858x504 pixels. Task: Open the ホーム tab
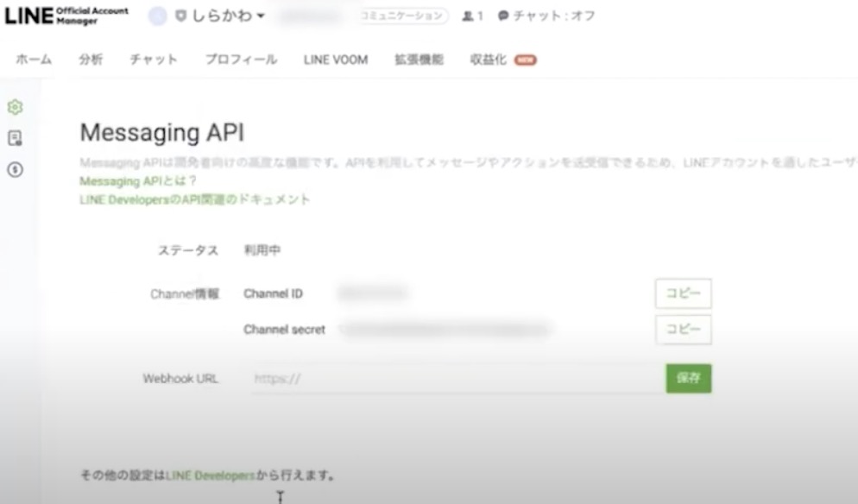click(x=34, y=60)
